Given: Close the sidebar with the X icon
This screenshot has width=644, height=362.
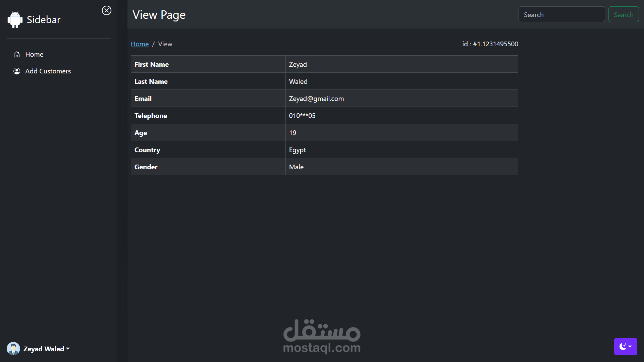Looking at the screenshot, I should pyautogui.click(x=107, y=10).
